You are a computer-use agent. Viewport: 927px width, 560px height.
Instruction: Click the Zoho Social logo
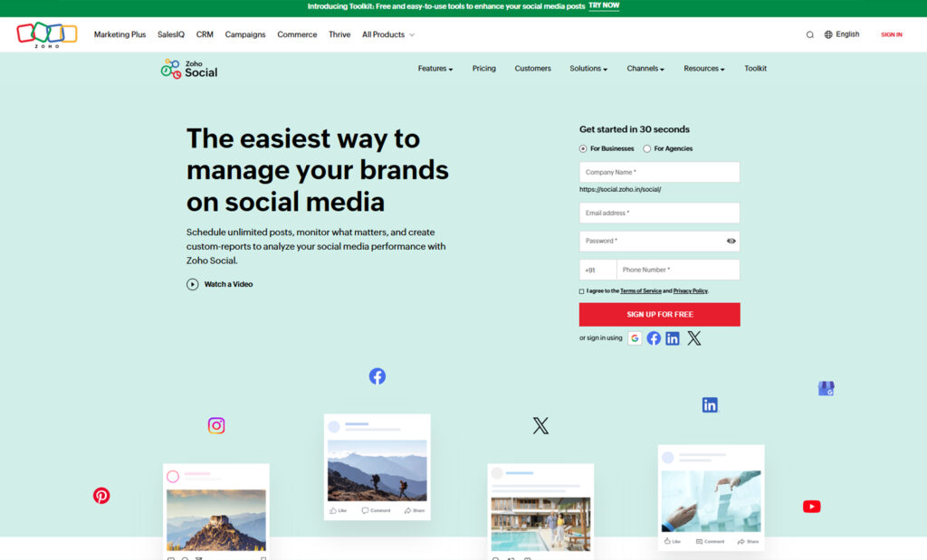[189, 69]
